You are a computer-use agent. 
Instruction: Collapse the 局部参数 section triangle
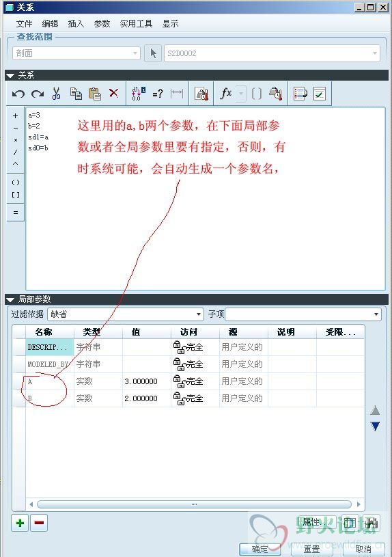point(10,299)
